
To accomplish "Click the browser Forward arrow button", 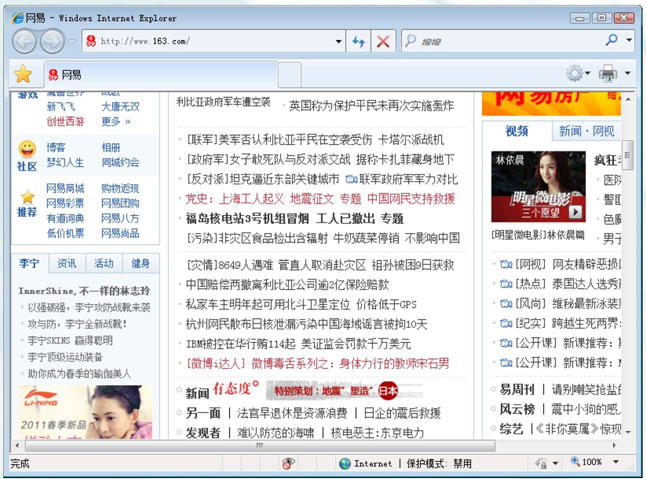I will (52, 42).
